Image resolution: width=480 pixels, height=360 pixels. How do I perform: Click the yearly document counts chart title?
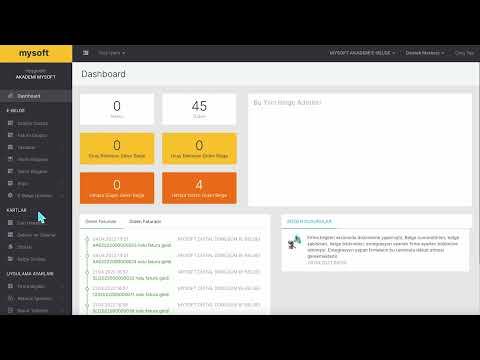click(287, 102)
